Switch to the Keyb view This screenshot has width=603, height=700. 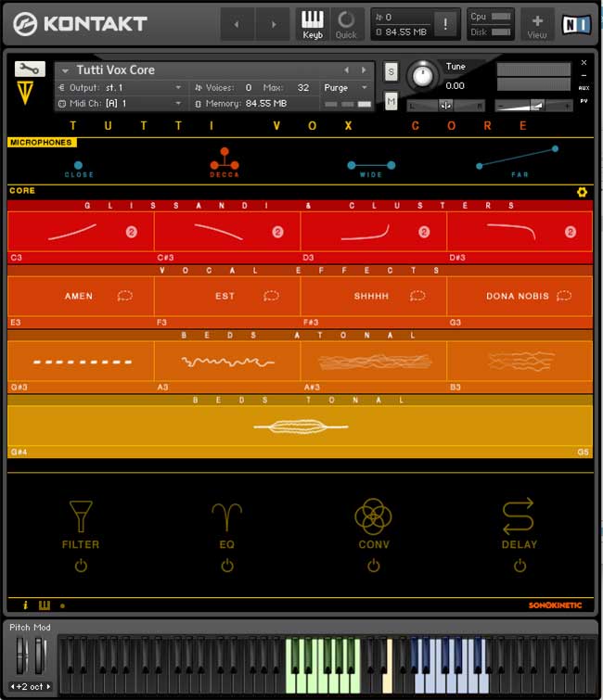(x=313, y=24)
